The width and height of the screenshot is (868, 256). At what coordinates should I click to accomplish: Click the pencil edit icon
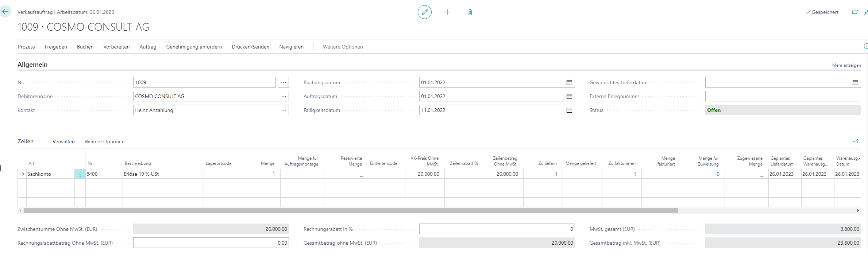[x=424, y=12]
